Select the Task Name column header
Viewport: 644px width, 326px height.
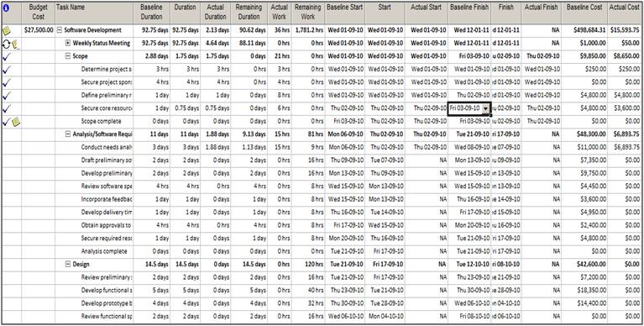point(94,13)
